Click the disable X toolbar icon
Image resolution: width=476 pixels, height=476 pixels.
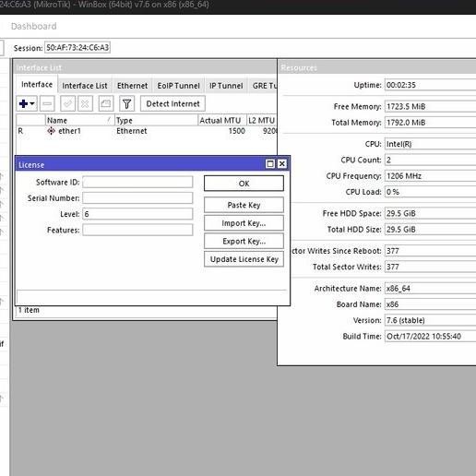tap(85, 103)
